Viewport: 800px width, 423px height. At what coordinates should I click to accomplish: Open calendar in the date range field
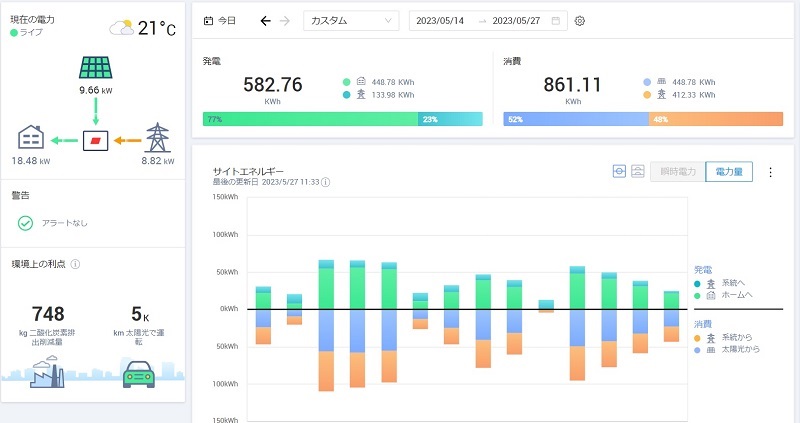556,21
